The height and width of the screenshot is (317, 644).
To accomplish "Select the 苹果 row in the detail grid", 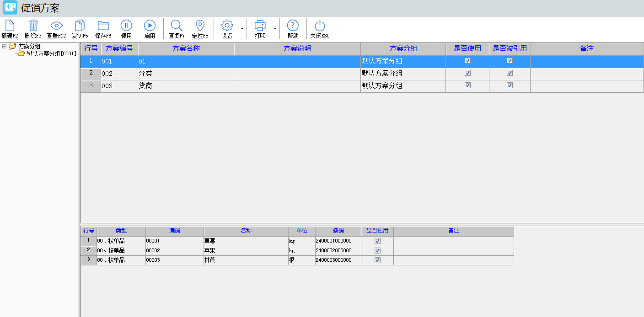I will point(246,250).
